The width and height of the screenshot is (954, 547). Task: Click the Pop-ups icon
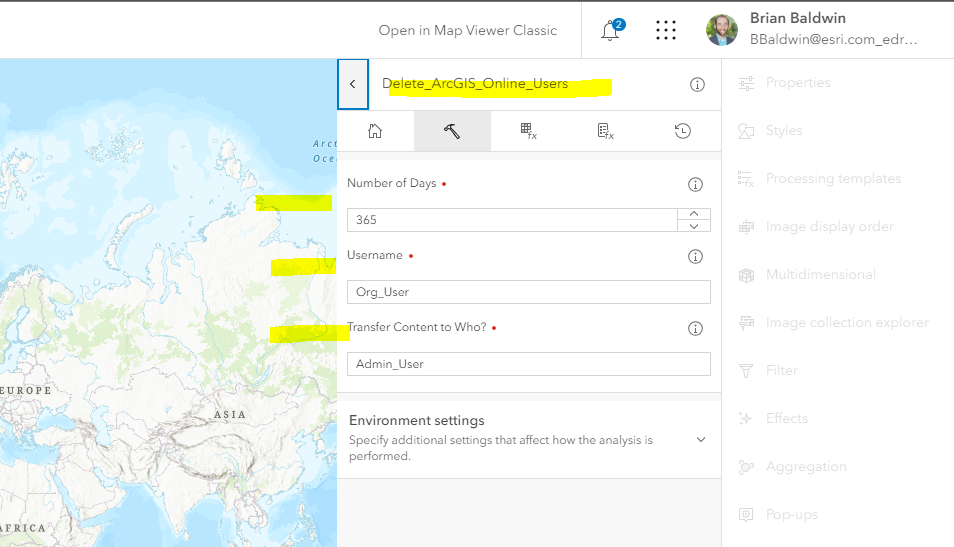click(746, 515)
